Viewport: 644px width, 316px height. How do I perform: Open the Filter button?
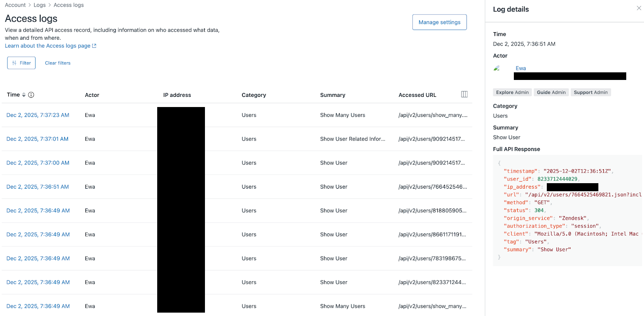(22, 63)
